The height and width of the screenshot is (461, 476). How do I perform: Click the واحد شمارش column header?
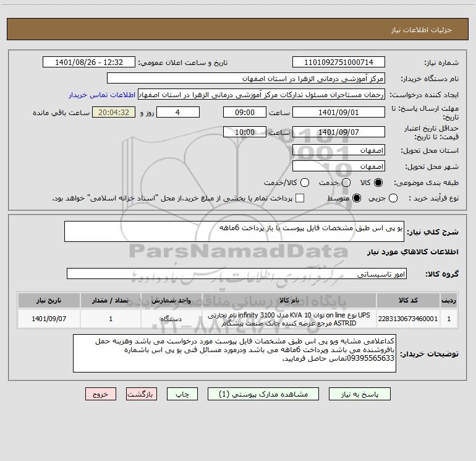pyautogui.click(x=171, y=301)
